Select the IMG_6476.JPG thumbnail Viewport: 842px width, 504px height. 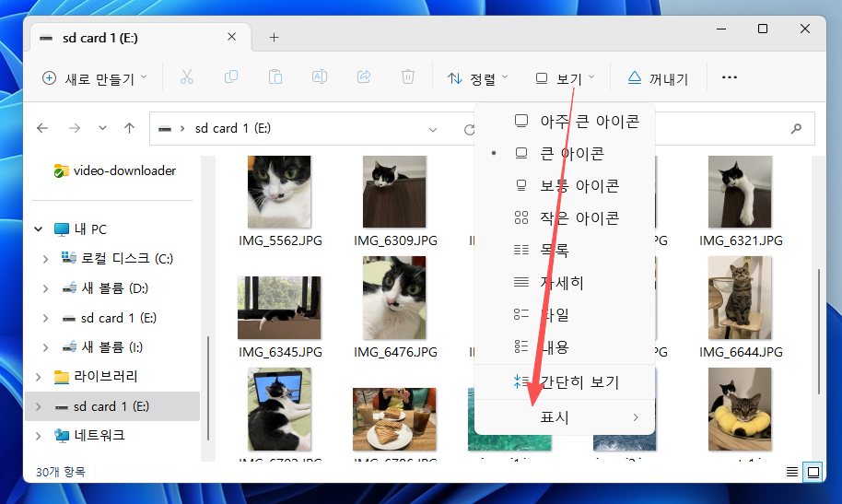click(394, 298)
